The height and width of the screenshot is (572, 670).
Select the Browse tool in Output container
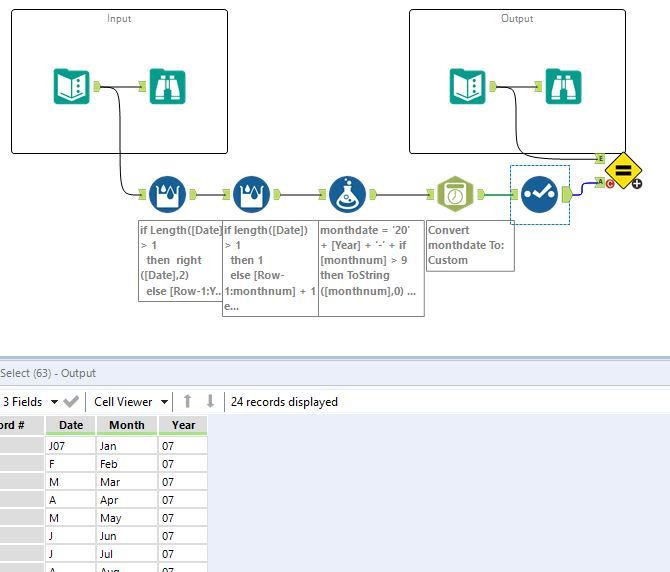coord(563,86)
